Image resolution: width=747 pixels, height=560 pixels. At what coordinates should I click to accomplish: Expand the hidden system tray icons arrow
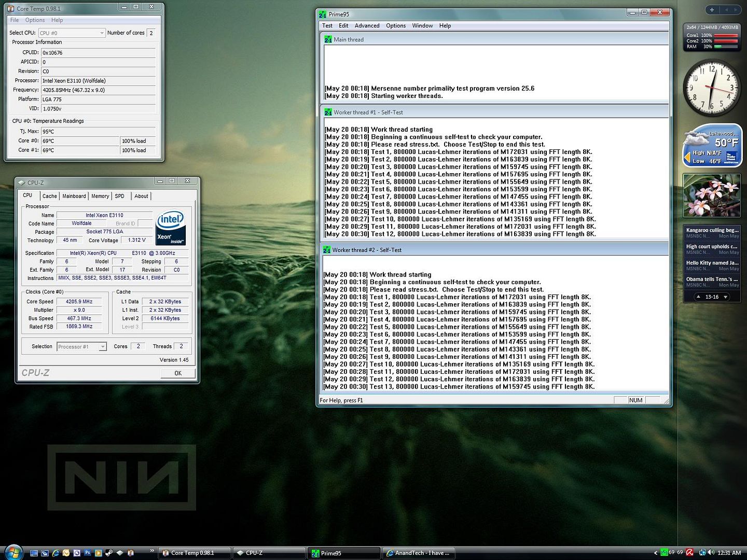[x=655, y=553]
